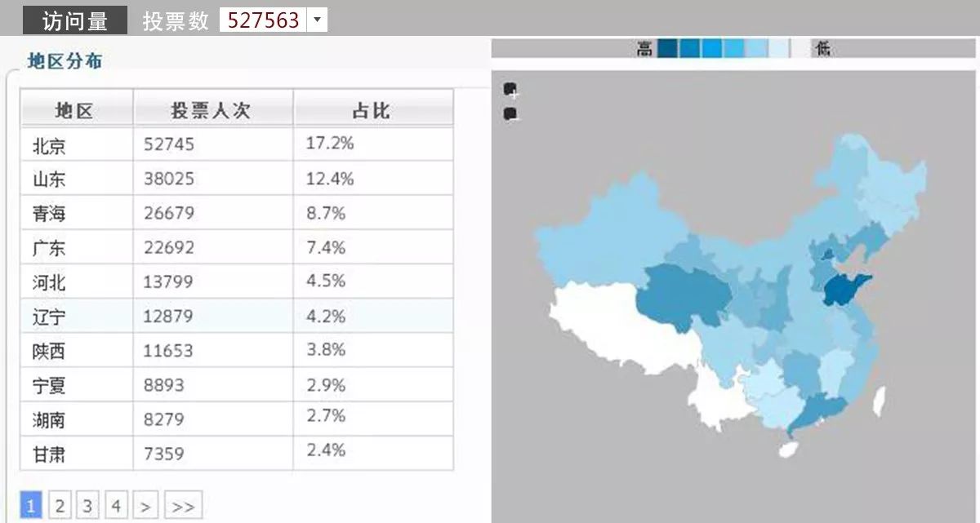Open the 地区分布 section heading

pos(65,60)
